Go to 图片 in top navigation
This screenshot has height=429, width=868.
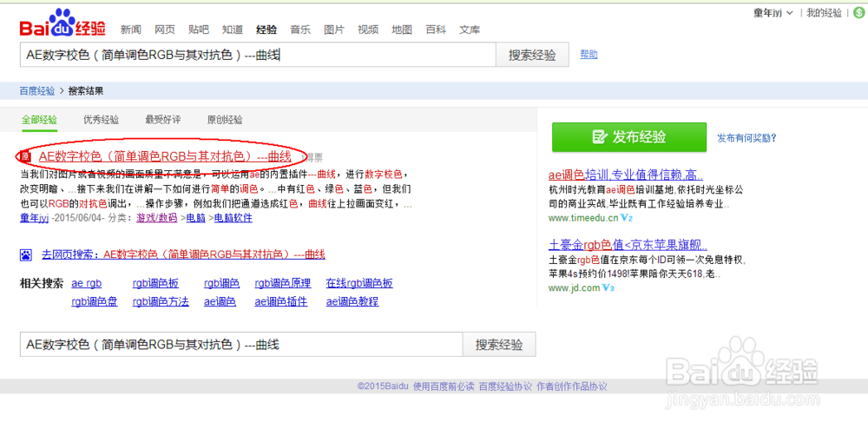click(x=334, y=30)
